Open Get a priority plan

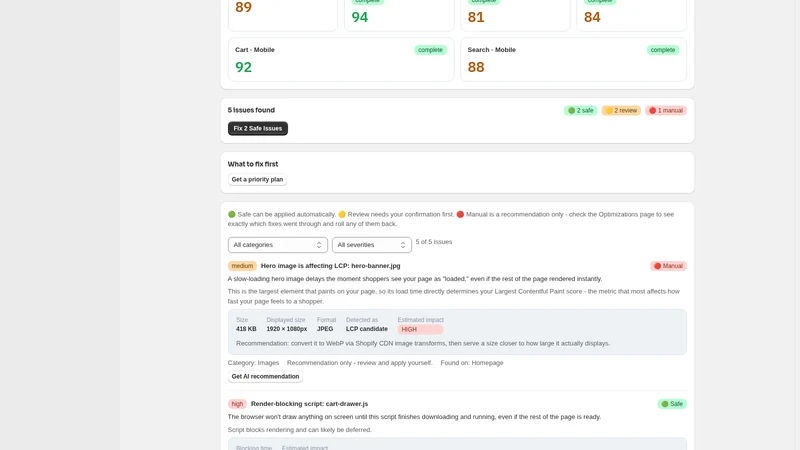(x=257, y=180)
